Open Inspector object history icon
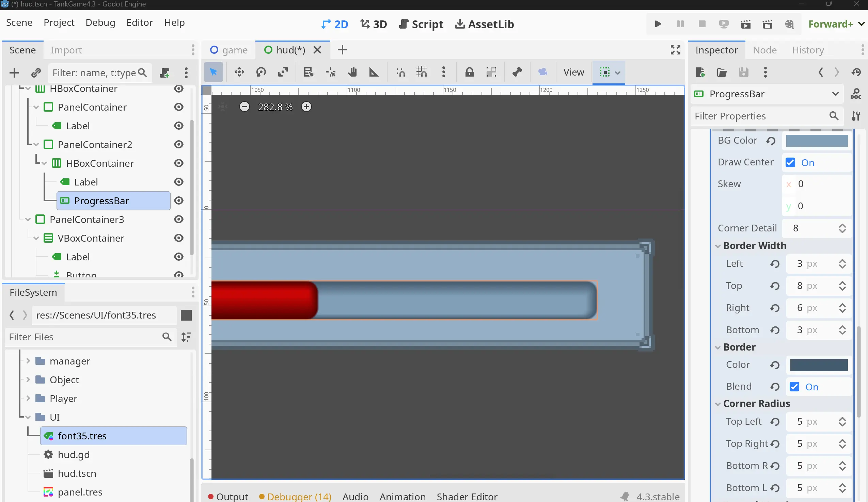 pos(856,72)
